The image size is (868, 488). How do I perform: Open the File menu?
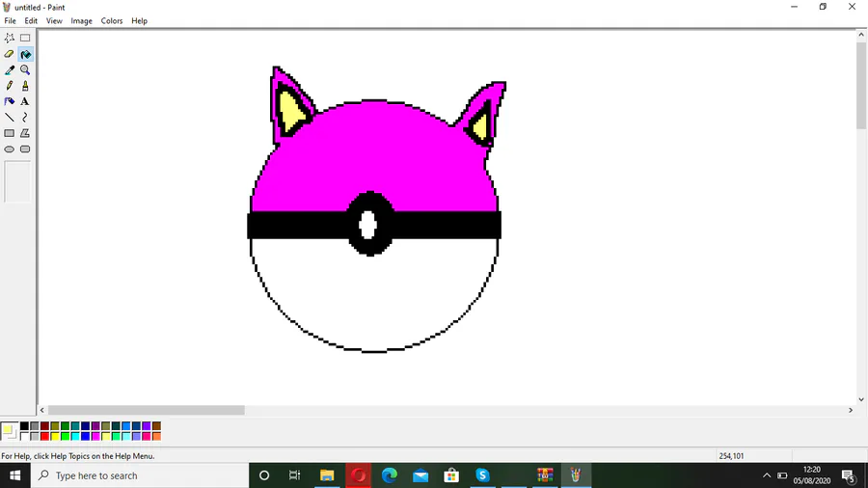tap(10, 21)
